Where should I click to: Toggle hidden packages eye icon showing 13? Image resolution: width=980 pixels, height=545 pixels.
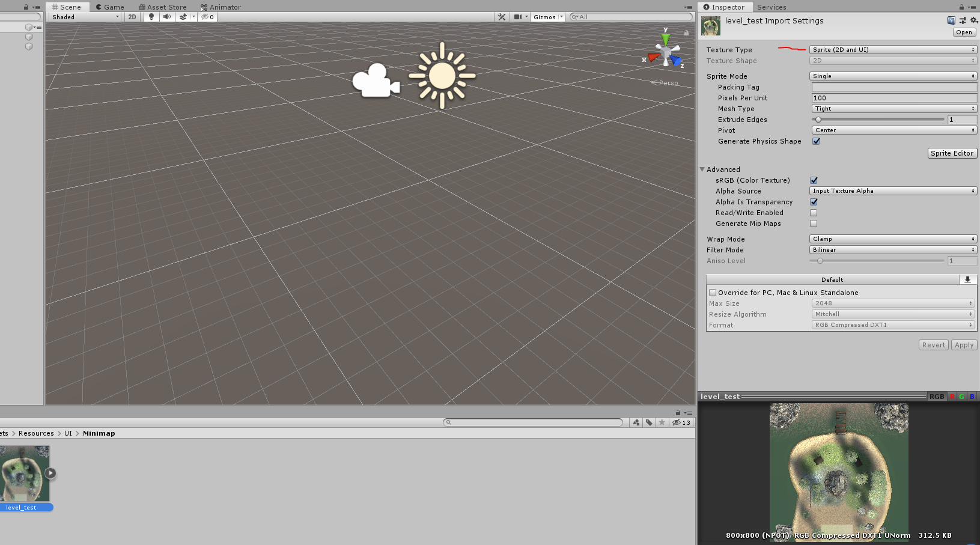pos(681,422)
